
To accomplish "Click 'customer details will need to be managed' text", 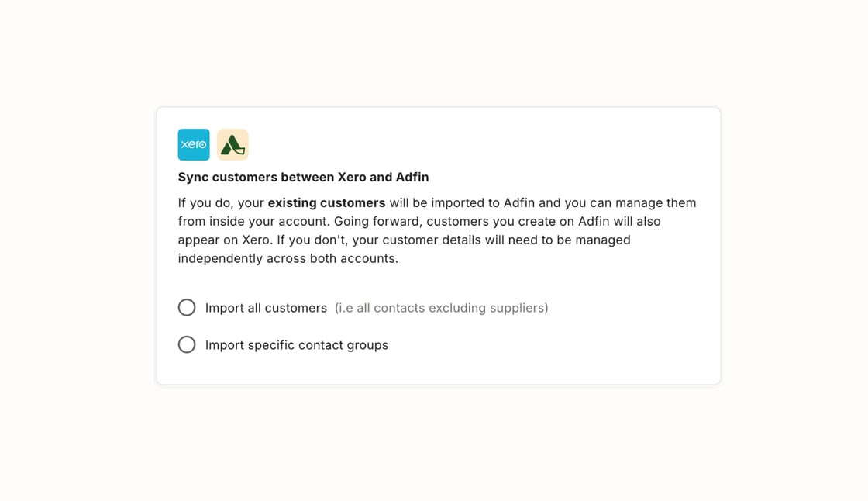I will pyautogui.click(x=507, y=240).
